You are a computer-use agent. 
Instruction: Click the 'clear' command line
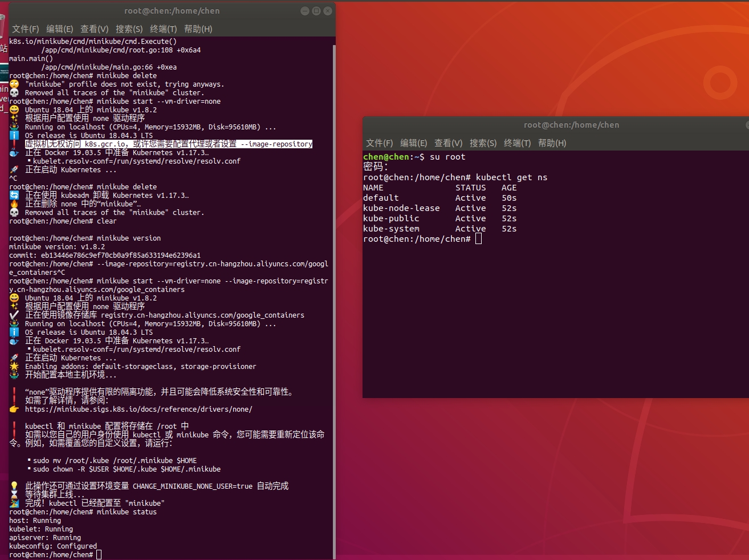[x=63, y=221]
